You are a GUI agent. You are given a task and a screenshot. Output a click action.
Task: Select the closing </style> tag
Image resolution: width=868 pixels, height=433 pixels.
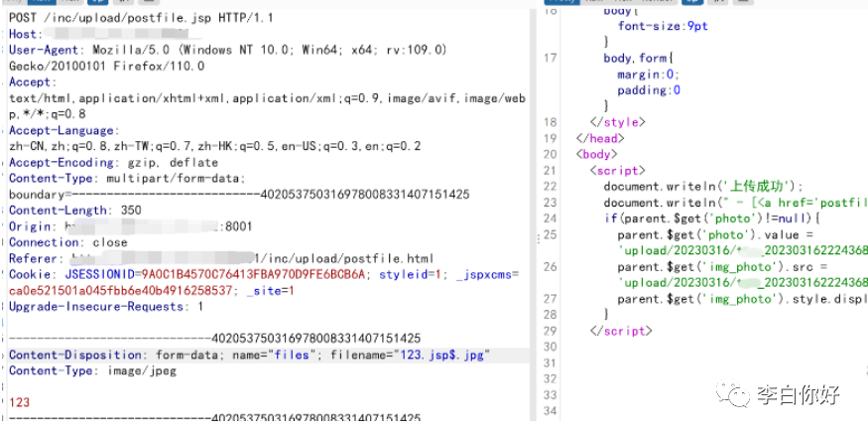617,122
